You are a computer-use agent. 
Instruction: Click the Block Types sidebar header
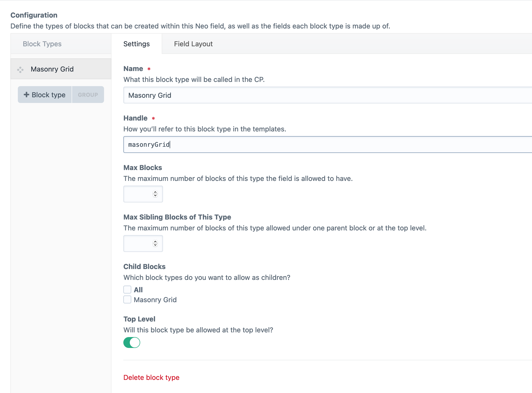pos(42,44)
